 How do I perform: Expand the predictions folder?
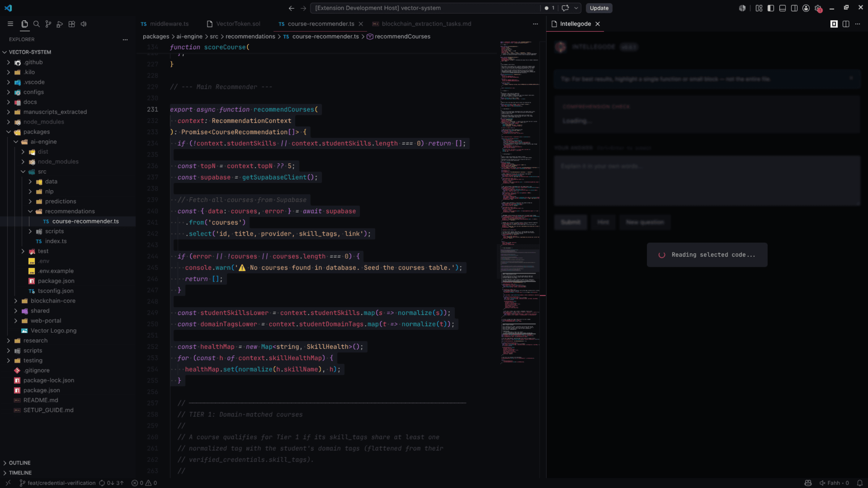30,201
